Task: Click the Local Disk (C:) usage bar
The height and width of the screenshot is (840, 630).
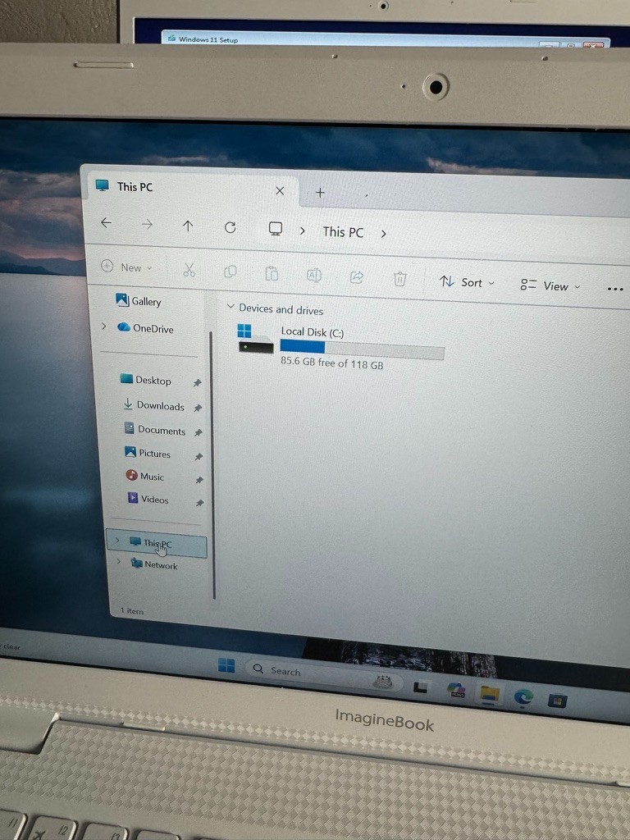Action: click(x=362, y=349)
